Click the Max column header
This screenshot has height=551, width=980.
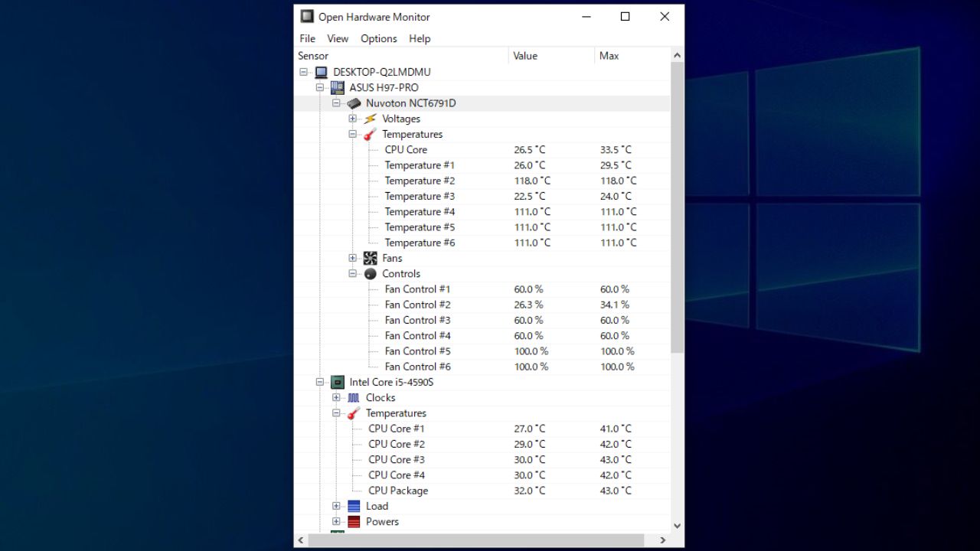632,56
